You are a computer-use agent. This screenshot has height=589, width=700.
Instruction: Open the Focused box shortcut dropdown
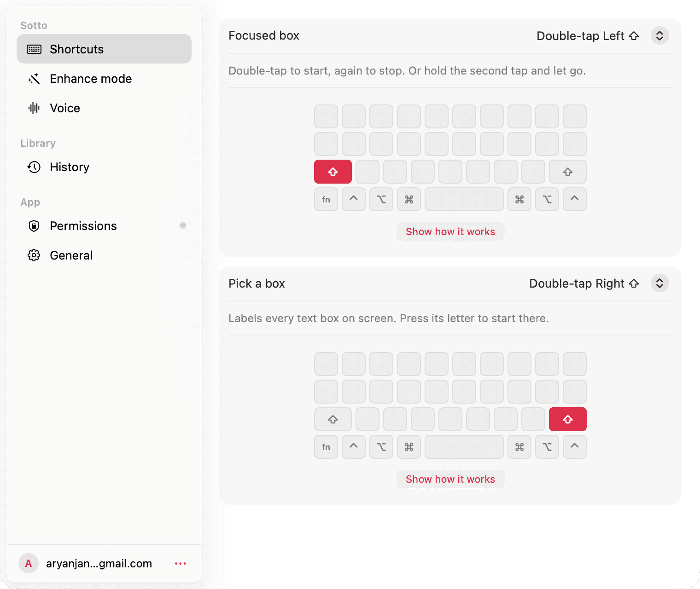click(x=659, y=35)
